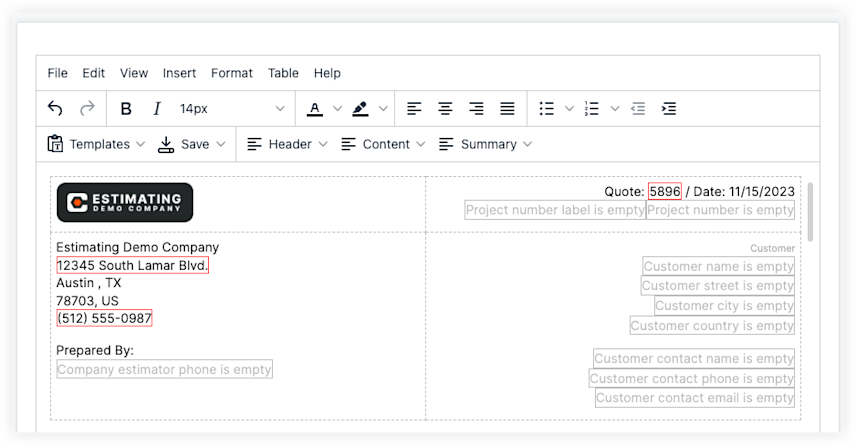Viewport: 856px width, 446px height.
Task: Increase the indent
Action: click(669, 109)
